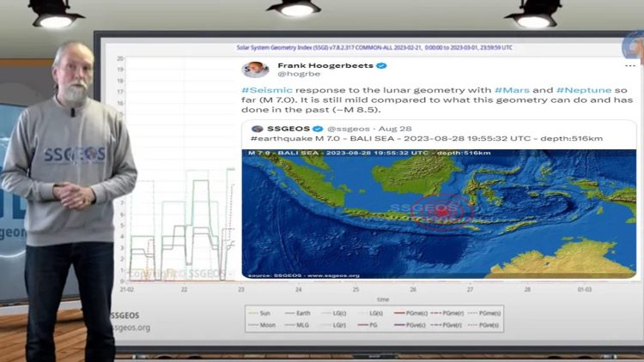Toggle the Sun series in the chart legend
644x362 pixels.
[259, 313]
